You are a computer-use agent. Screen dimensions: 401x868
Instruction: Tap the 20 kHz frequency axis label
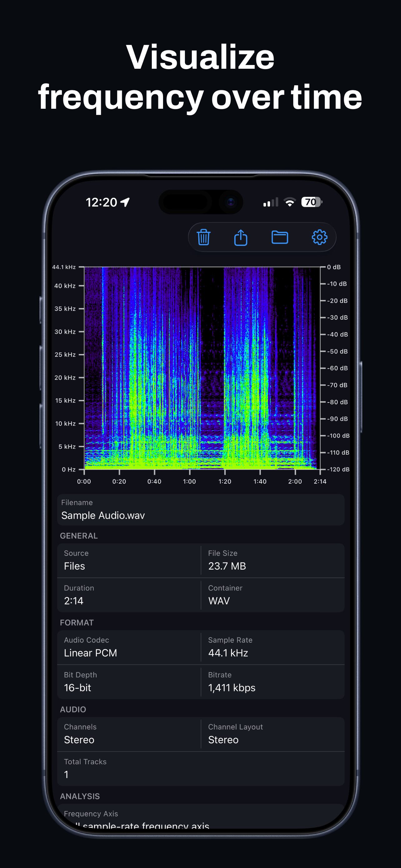click(x=65, y=378)
